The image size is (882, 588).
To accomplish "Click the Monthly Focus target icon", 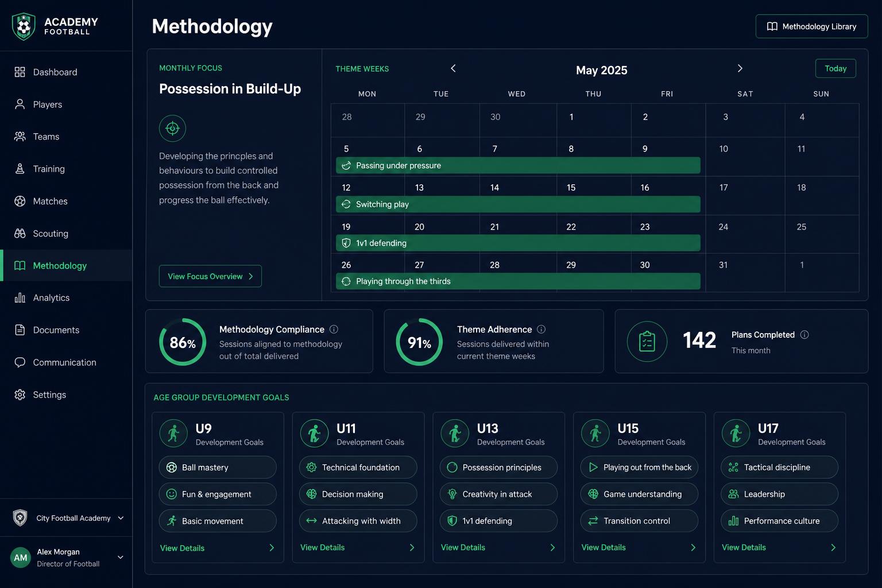I will click(172, 129).
